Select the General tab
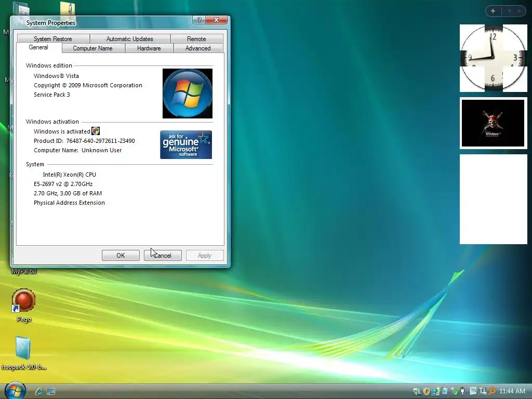This screenshot has width=532, height=399. (38, 47)
